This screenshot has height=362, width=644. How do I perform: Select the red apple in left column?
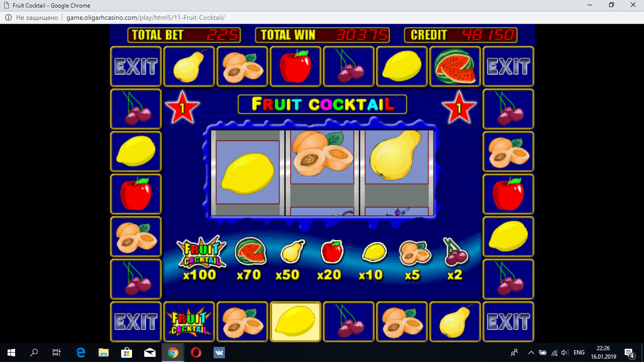pyautogui.click(x=136, y=194)
